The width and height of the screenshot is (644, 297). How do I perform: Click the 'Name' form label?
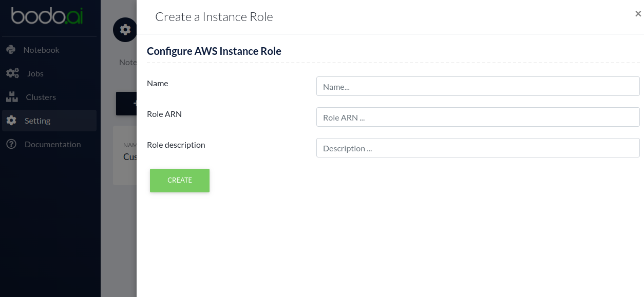click(x=158, y=83)
